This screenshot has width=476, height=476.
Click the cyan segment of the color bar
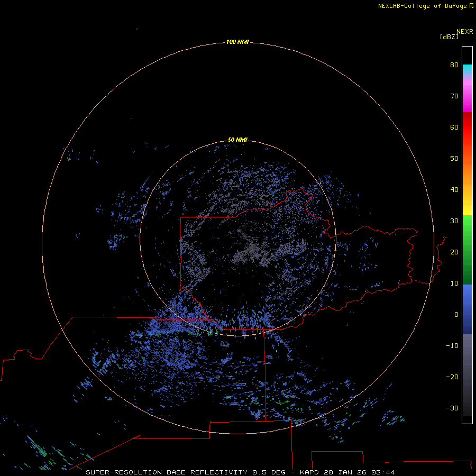click(467, 69)
